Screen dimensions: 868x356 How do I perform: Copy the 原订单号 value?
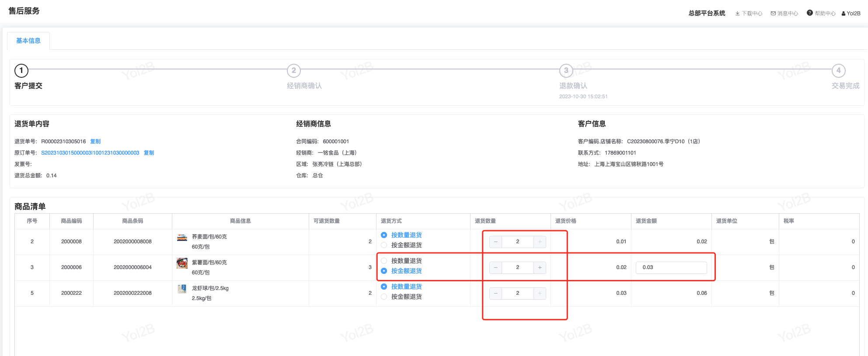click(149, 153)
